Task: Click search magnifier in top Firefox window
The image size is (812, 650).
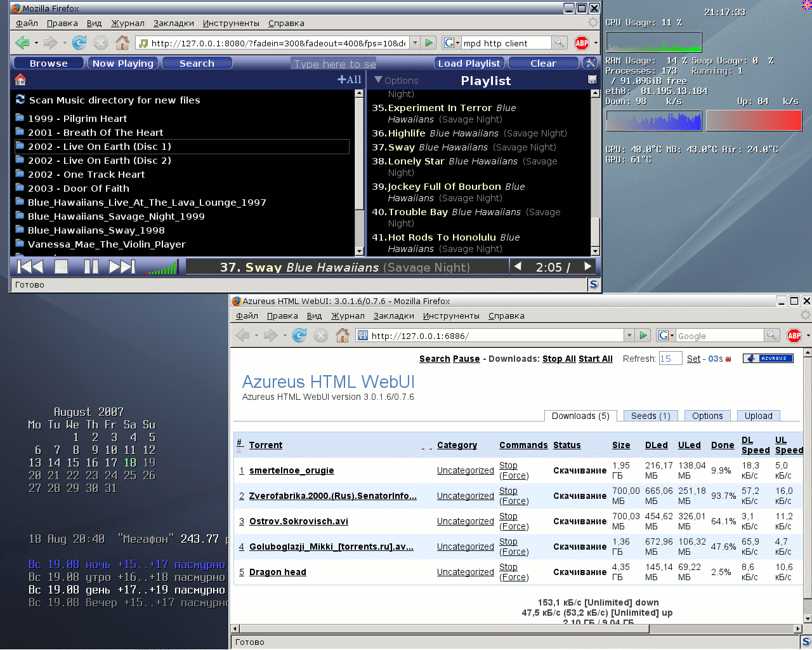Action: [559, 43]
